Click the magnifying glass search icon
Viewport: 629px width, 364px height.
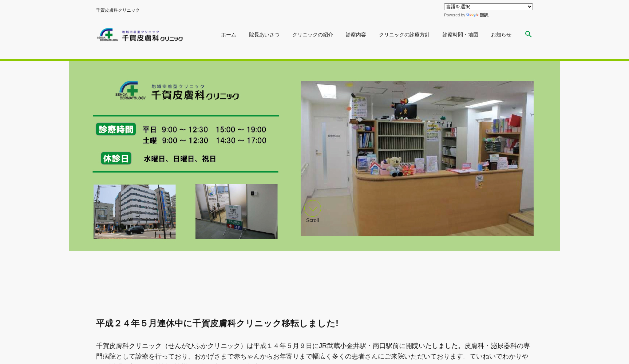coord(528,34)
